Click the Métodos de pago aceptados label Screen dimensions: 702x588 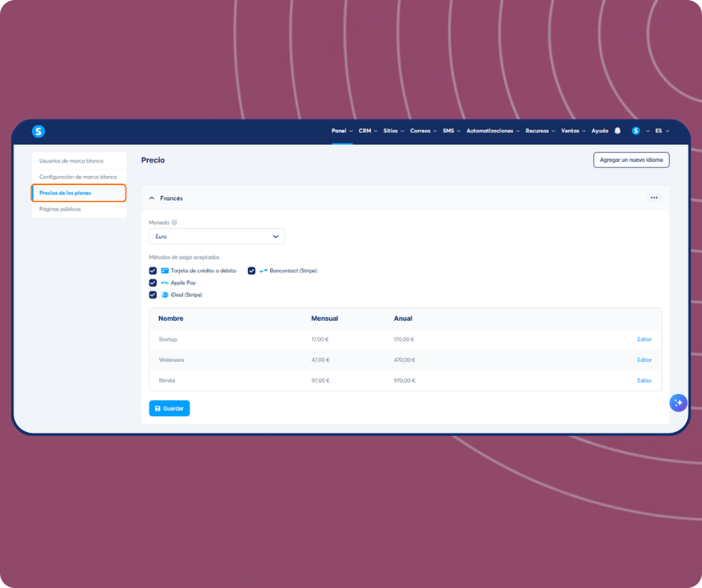[184, 257]
